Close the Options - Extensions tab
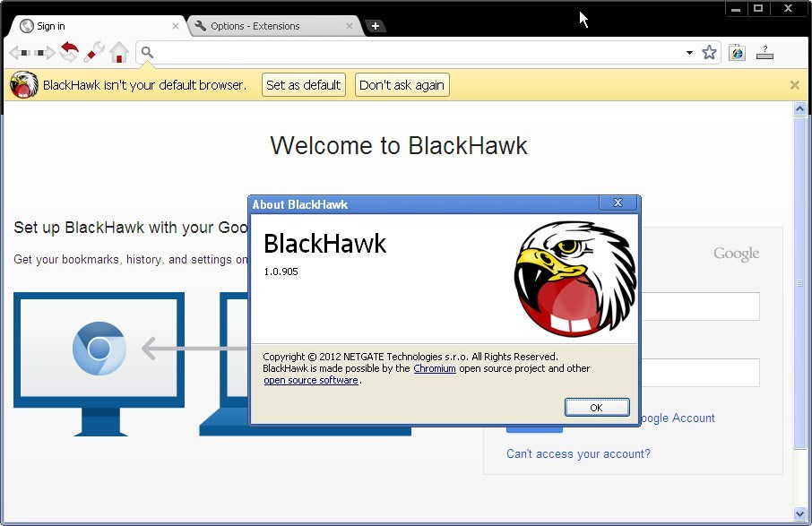Screen dimensions: 812x526 pos(350,26)
